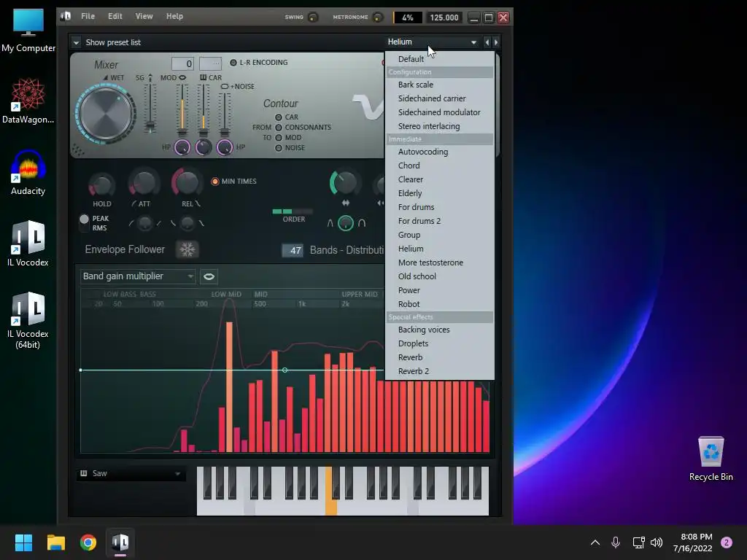Screen dimensions: 747x560
Task: Click the ATT knob
Action: coord(144,182)
